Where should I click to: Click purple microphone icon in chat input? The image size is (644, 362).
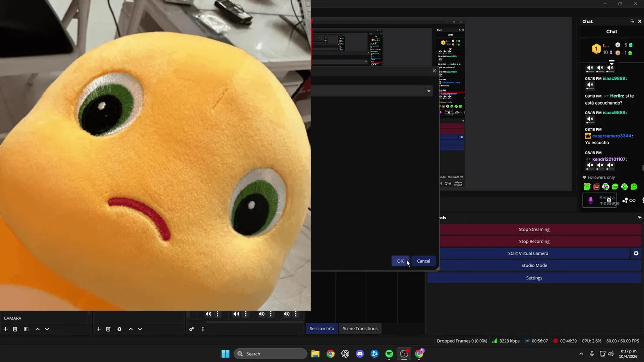[591, 200]
